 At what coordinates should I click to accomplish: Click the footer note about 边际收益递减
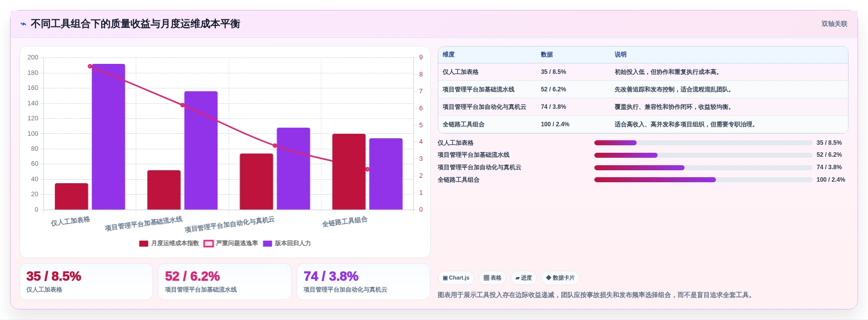coord(596,295)
